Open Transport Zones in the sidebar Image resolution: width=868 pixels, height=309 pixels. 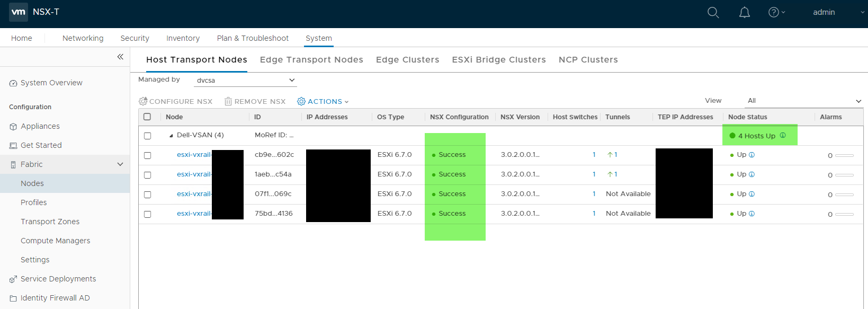(x=50, y=222)
